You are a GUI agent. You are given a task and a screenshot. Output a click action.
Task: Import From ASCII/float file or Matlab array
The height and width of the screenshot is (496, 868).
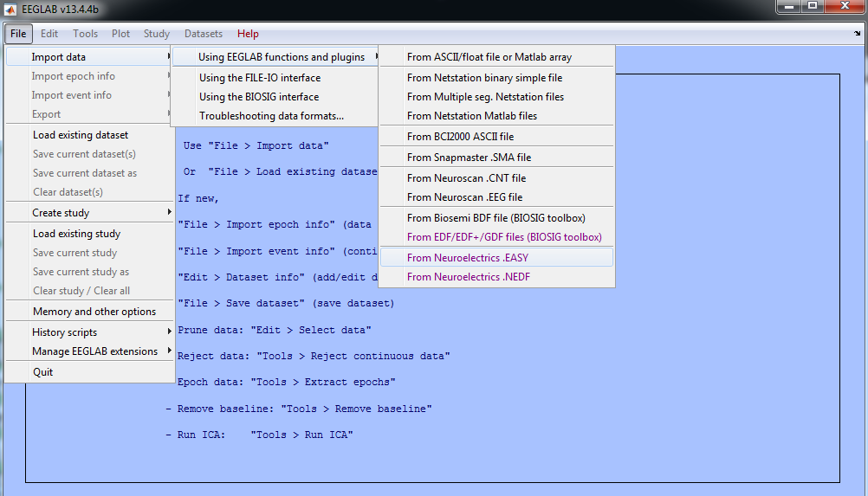[496, 57]
